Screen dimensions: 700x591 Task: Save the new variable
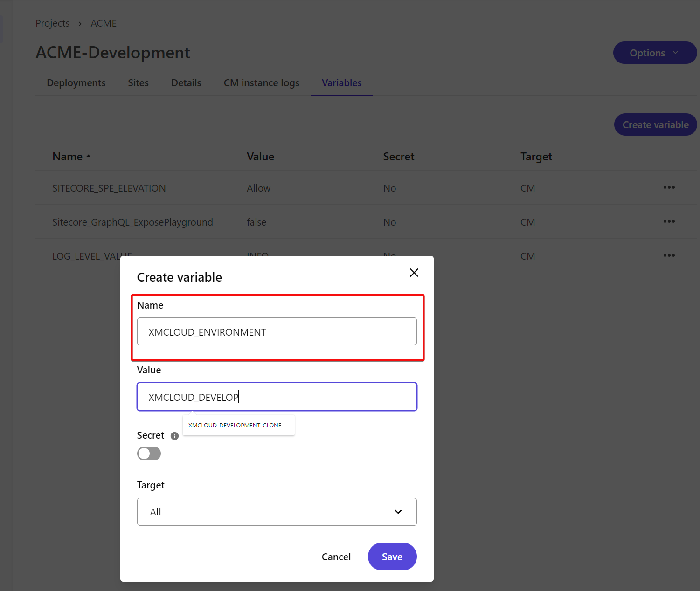tap(392, 557)
